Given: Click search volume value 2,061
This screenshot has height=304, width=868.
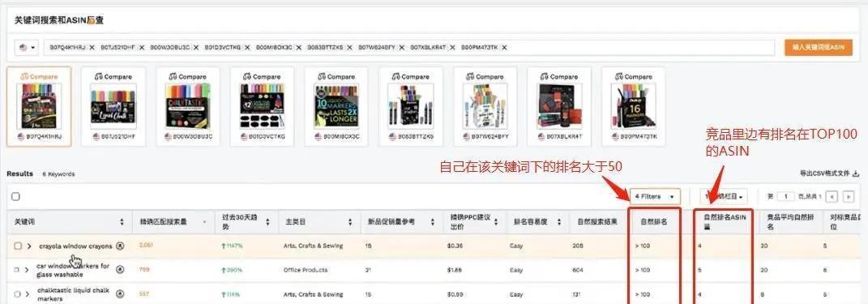Looking at the screenshot, I should click(146, 246).
